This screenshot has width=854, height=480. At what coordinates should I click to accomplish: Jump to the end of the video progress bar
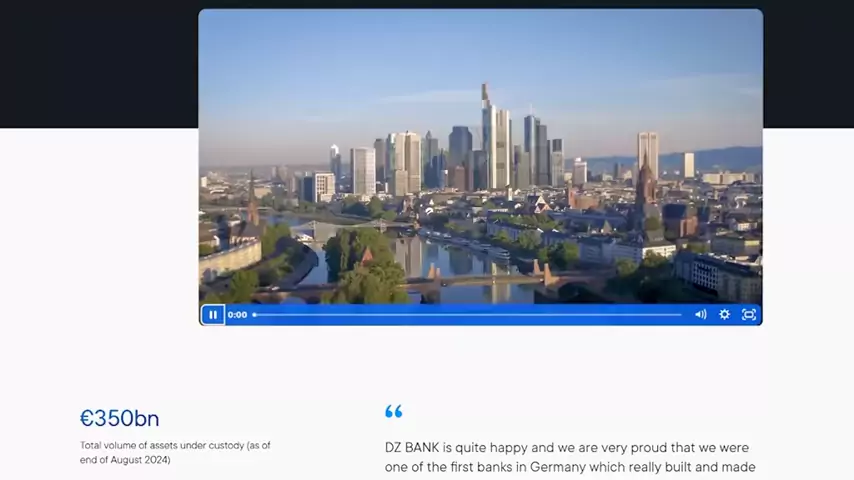pyautogui.click(x=680, y=315)
